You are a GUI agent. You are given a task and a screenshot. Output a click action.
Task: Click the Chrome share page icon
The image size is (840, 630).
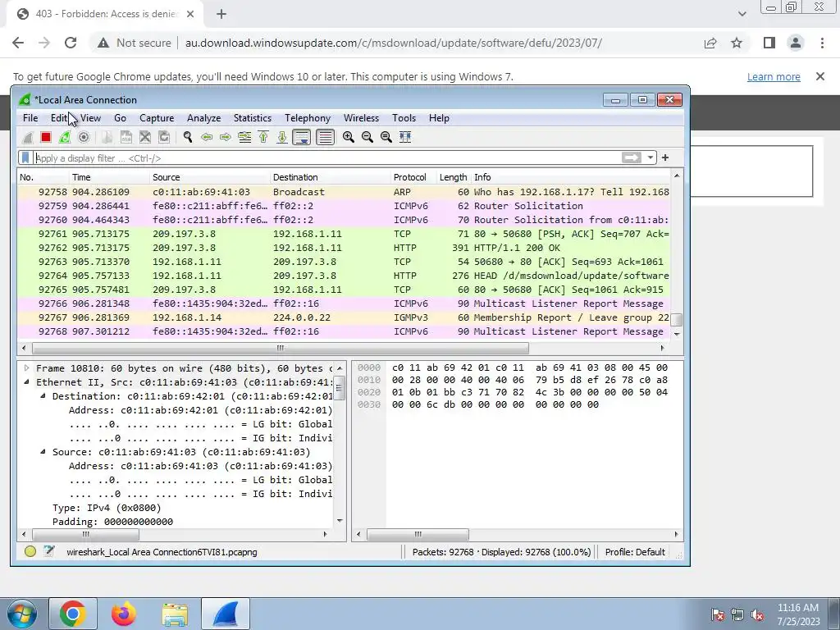710,43
